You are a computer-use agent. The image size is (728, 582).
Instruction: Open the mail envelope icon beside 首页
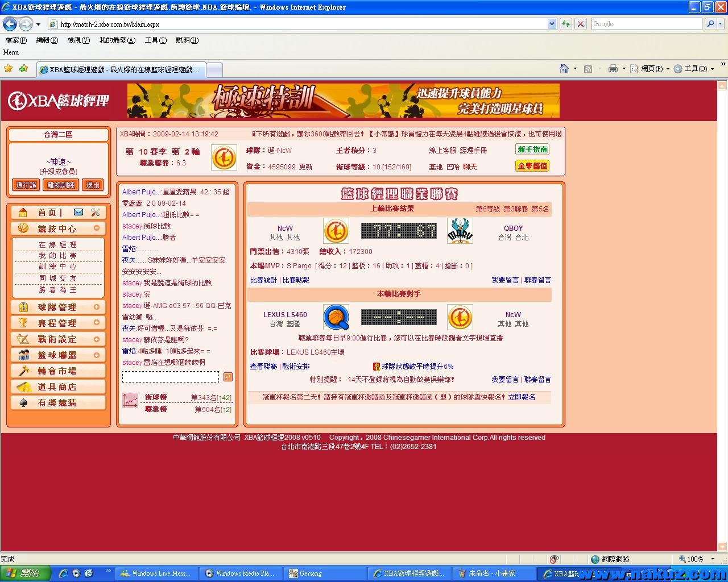coord(78,212)
